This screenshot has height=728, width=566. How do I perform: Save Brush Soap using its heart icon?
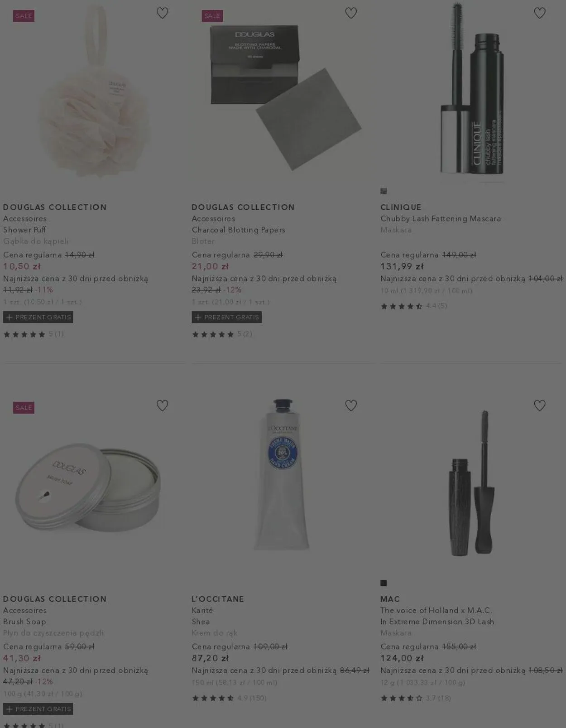pyautogui.click(x=162, y=405)
